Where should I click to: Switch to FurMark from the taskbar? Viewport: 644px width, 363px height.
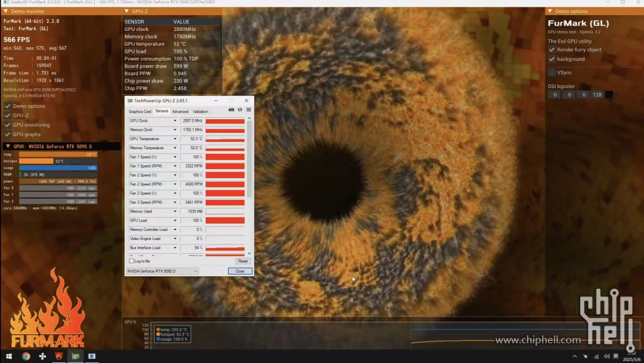pos(58,356)
